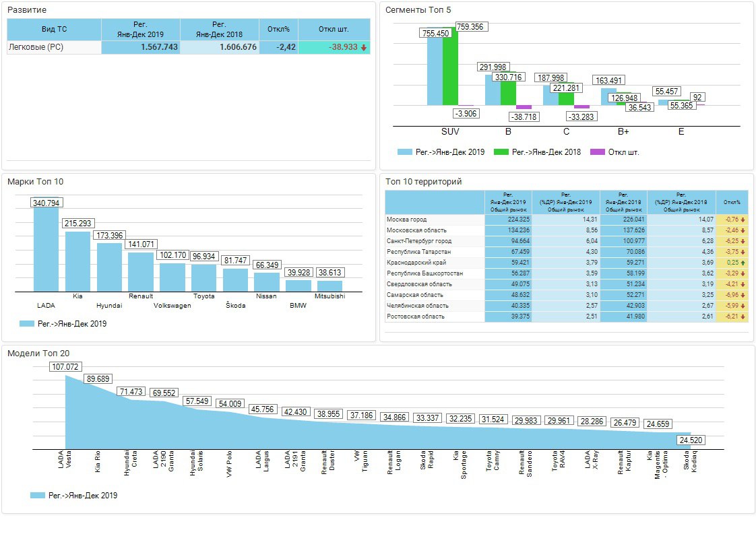Image resolution: width=756 pixels, height=534 pixels.
Task: Click the SUV axis label
Action: tap(450, 131)
